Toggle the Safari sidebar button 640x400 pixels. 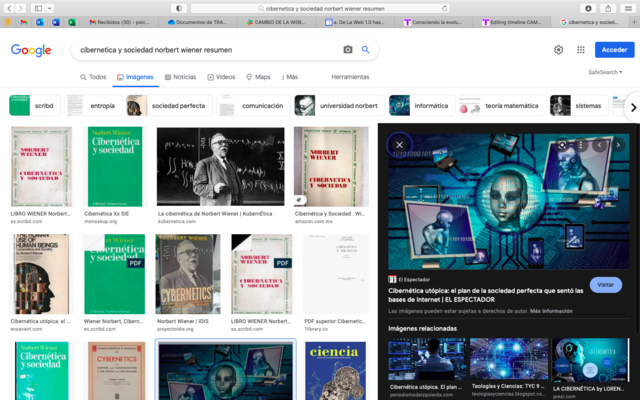[38, 8]
